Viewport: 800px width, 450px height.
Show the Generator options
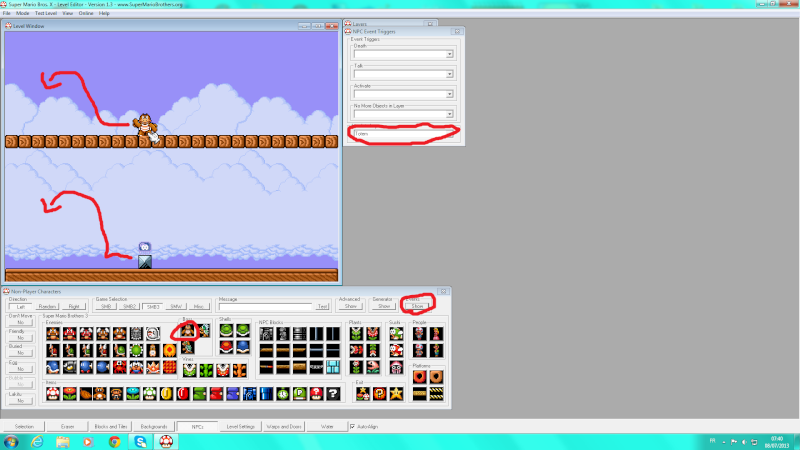click(384, 307)
